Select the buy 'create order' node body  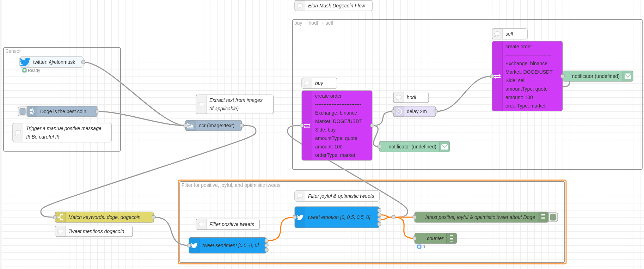[x=337, y=126]
